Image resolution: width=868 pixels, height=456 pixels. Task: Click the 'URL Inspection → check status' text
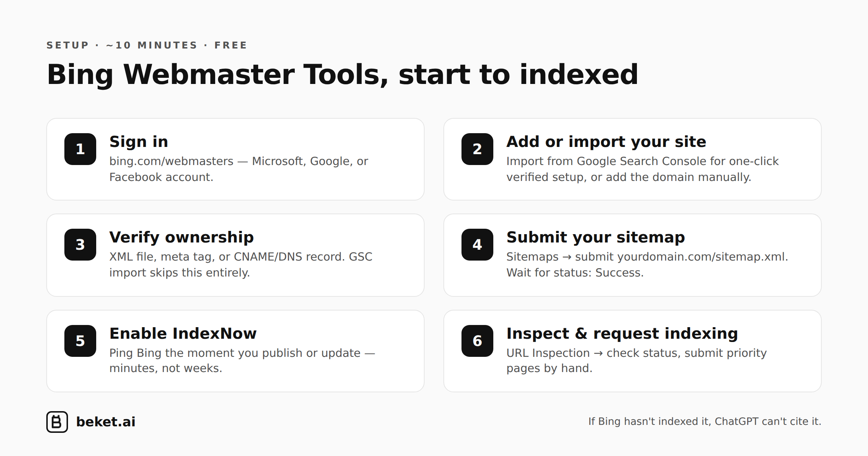(637, 360)
